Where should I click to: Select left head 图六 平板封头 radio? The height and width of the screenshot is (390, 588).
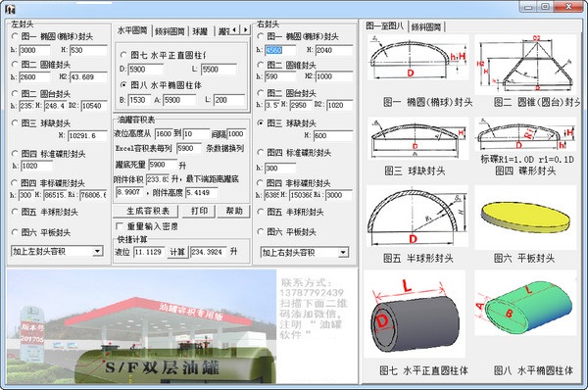[15, 232]
